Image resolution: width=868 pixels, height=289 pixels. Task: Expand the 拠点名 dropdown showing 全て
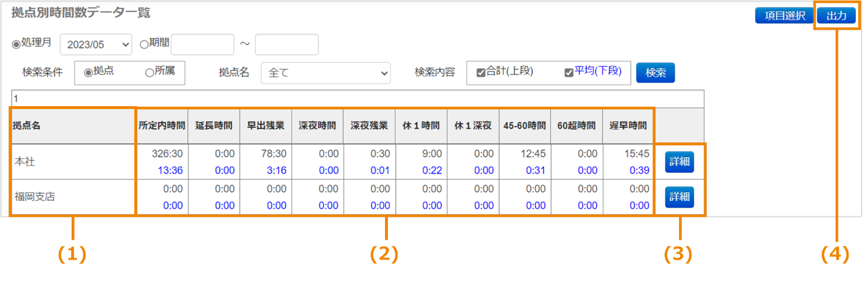click(326, 73)
